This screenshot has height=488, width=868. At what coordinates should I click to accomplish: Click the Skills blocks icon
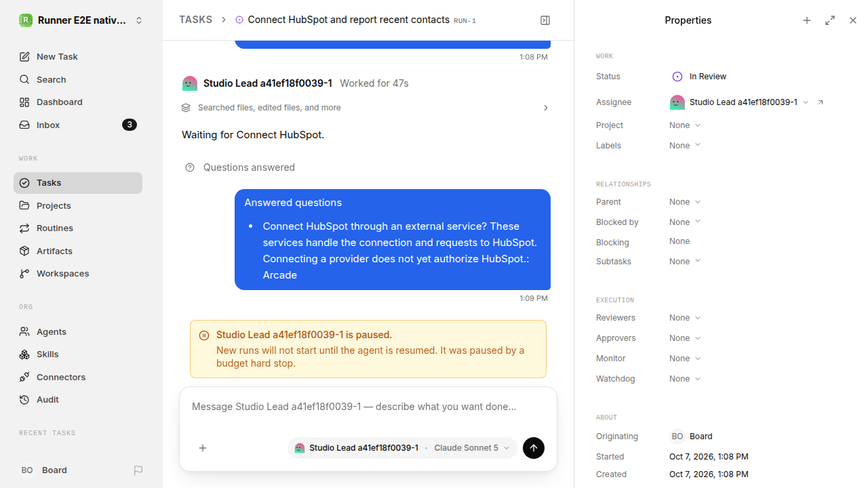click(24, 354)
